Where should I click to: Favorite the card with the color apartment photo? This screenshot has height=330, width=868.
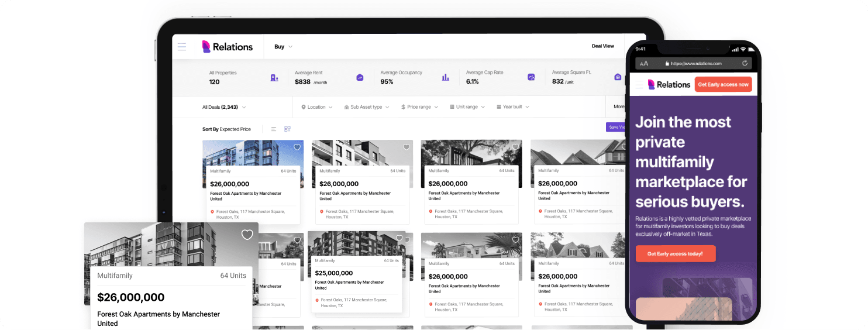click(297, 147)
